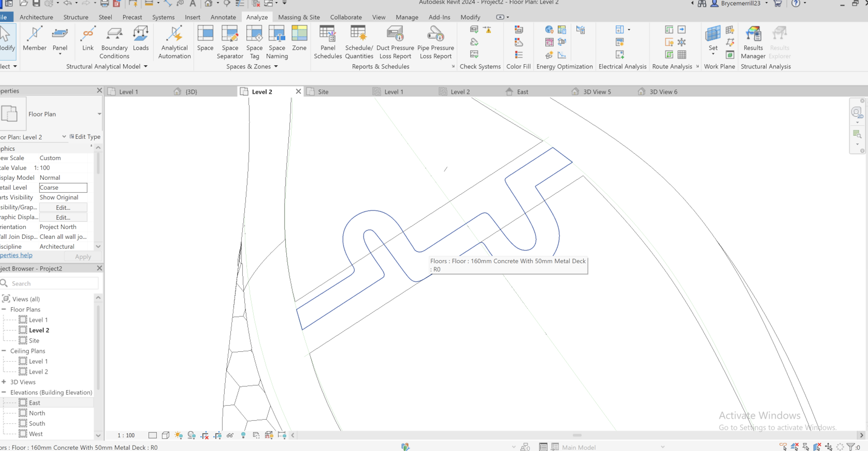Open the Properties help link
The image size is (868, 451).
pos(16,255)
